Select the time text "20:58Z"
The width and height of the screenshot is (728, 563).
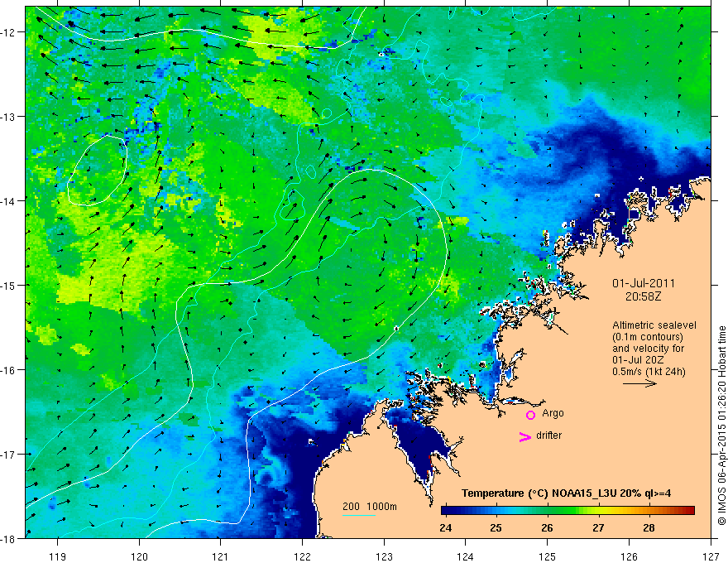pyautogui.click(x=643, y=296)
